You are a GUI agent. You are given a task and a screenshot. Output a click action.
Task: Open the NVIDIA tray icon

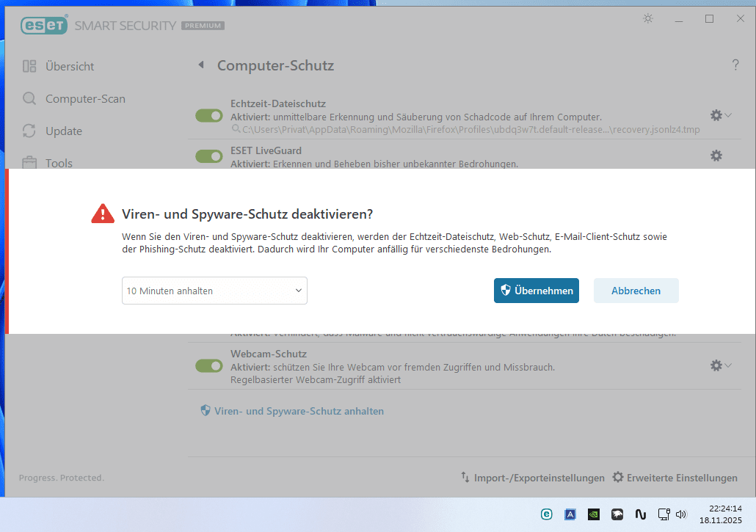594,514
